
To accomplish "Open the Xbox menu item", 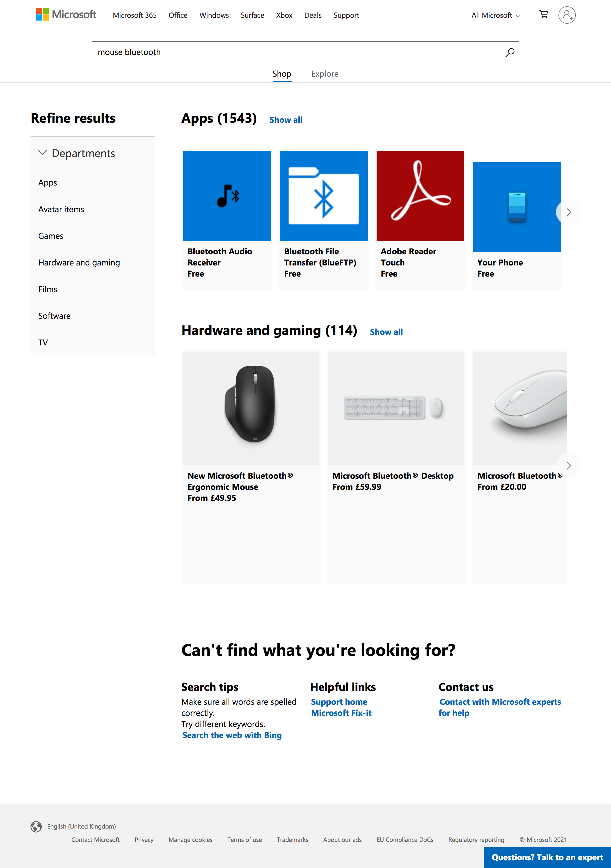I will 284,15.
